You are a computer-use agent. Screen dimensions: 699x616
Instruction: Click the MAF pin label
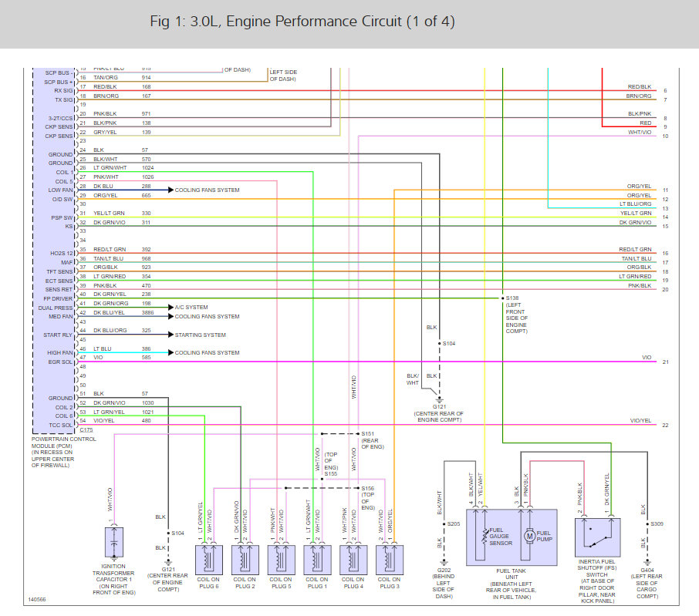[66, 263]
